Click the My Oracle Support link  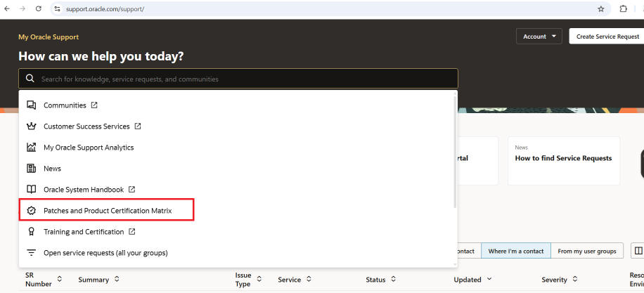click(x=49, y=37)
